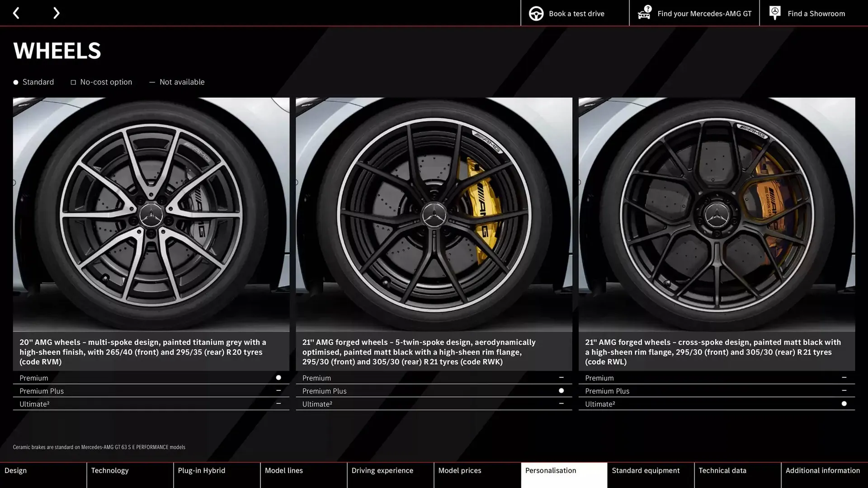Click the RWK wheel description text
868x488 pixels.
tap(419, 352)
